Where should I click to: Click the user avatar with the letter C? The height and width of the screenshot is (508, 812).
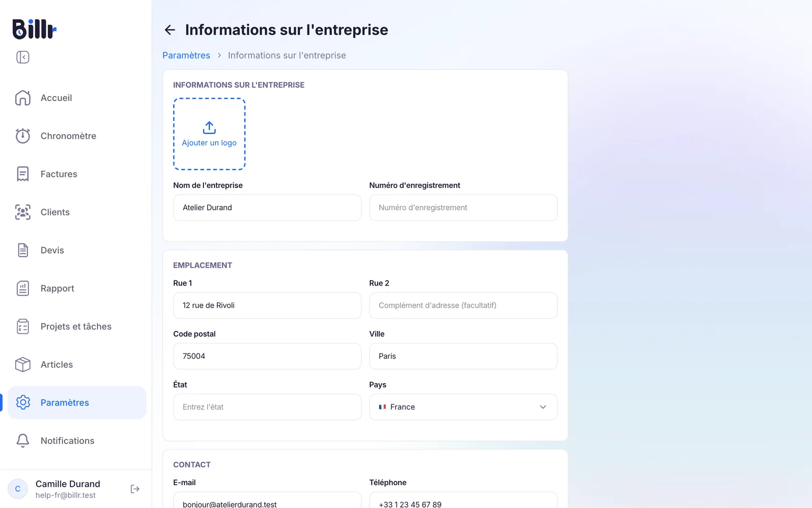tap(18, 489)
